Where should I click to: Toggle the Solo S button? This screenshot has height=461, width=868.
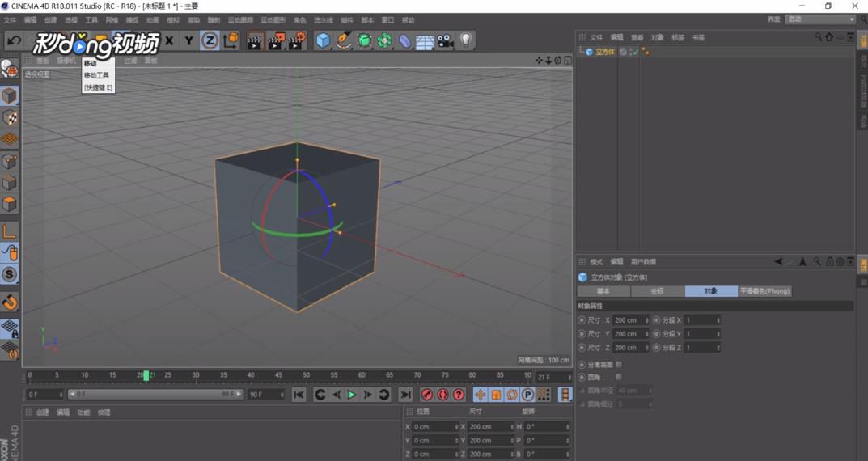point(10,274)
